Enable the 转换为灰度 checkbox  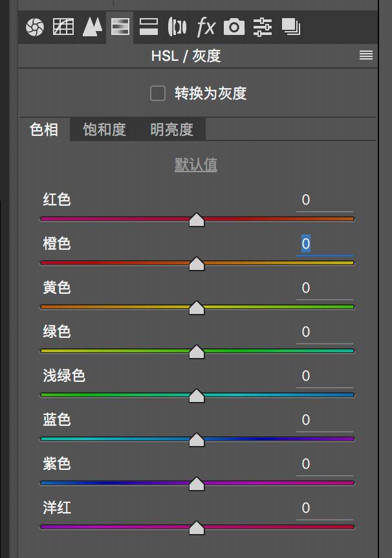coord(158,93)
